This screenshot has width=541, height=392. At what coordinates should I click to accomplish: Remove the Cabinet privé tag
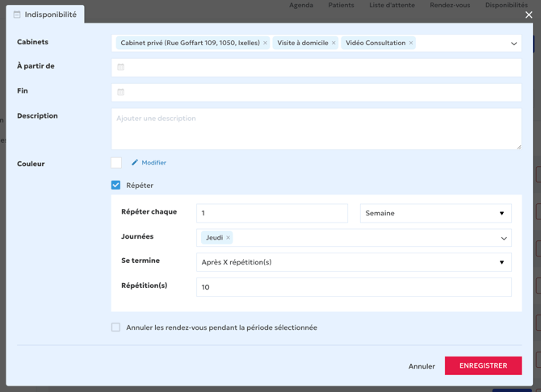[265, 44]
